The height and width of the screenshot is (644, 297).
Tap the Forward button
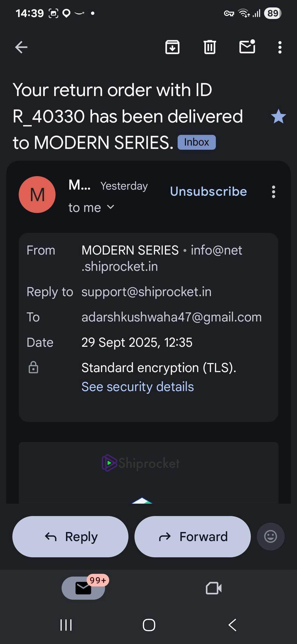click(193, 537)
